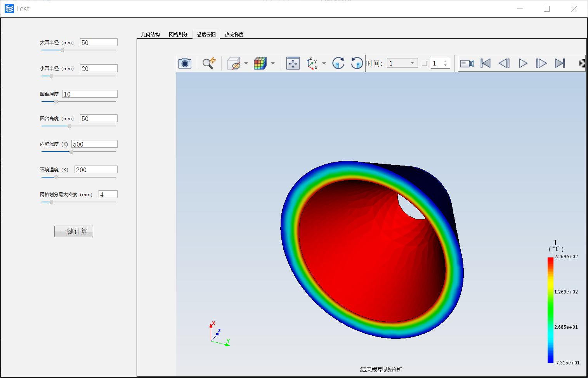Click the 环境温度 slider handle
The image size is (588, 378).
pos(56,177)
